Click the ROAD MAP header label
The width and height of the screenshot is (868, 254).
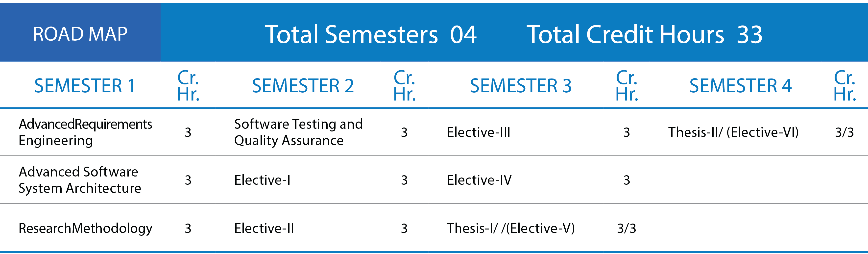pyautogui.click(x=80, y=34)
